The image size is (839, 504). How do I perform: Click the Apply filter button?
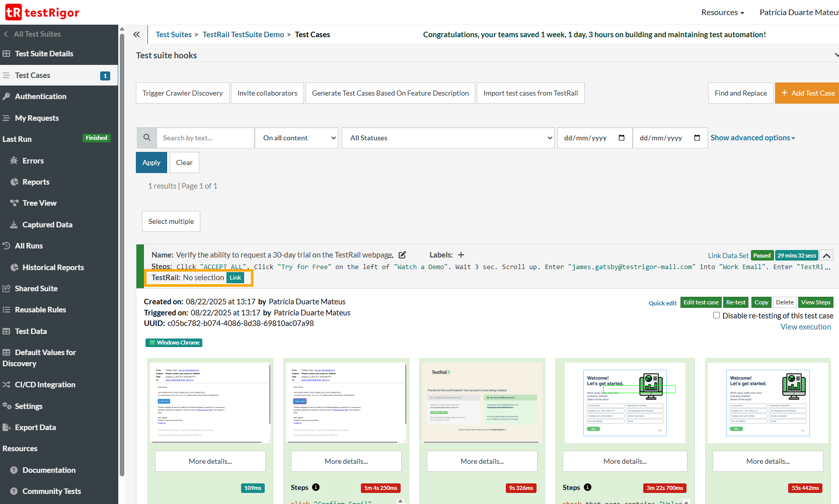coord(151,162)
